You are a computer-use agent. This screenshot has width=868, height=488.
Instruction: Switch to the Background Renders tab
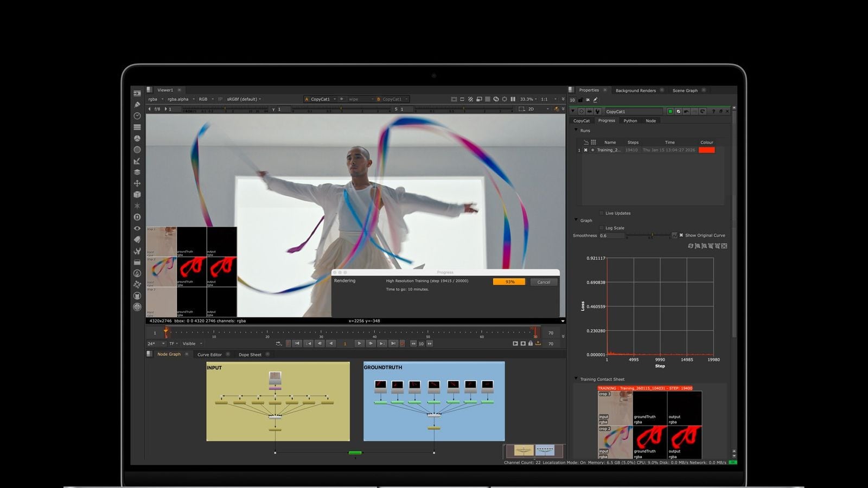point(636,91)
